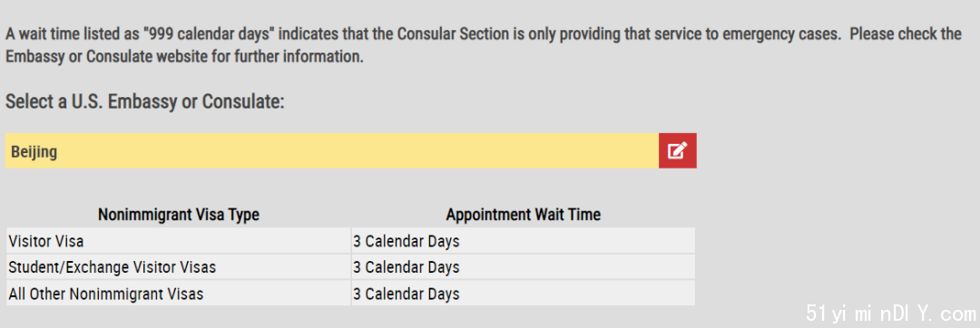Viewport: 980px width, 328px height.
Task: Select the yellow Beijing embassy field
Action: point(332,150)
